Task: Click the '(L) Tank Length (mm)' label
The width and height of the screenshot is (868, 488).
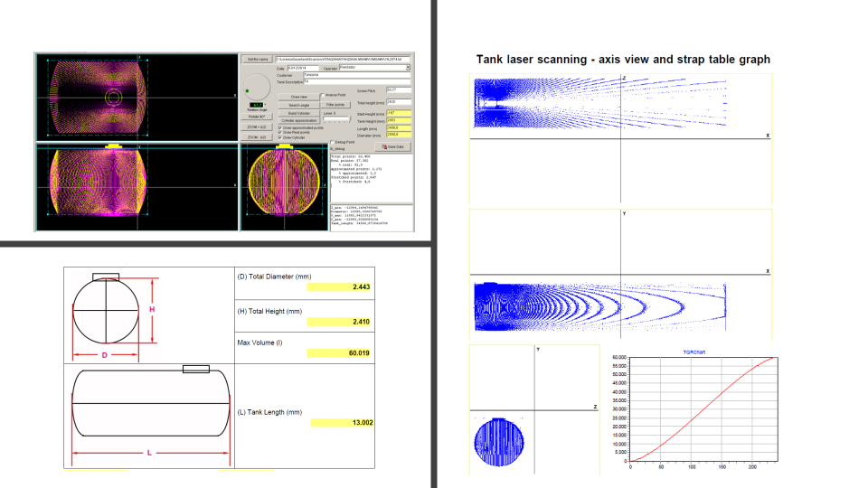Action: (x=269, y=412)
